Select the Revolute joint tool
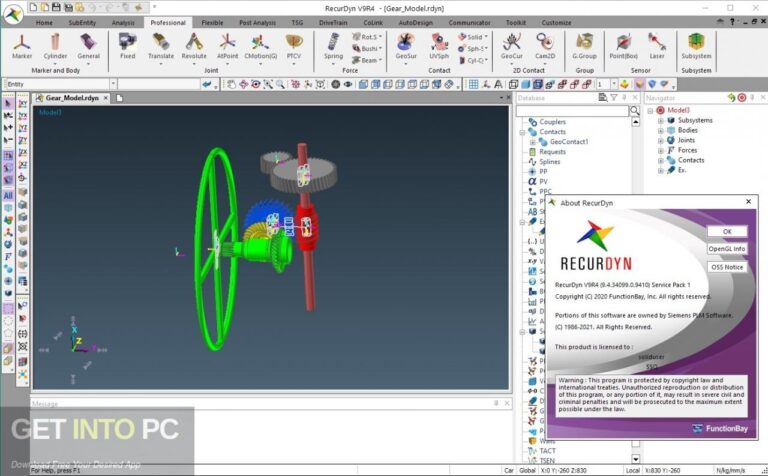The width and height of the screenshot is (768, 476). [x=194, y=47]
